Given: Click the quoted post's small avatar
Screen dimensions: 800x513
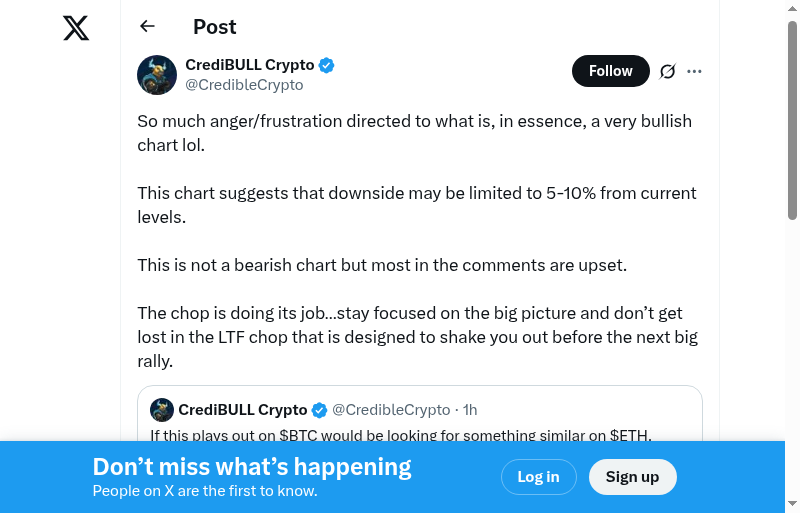Looking at the screenshot, I should click(162, 410).
